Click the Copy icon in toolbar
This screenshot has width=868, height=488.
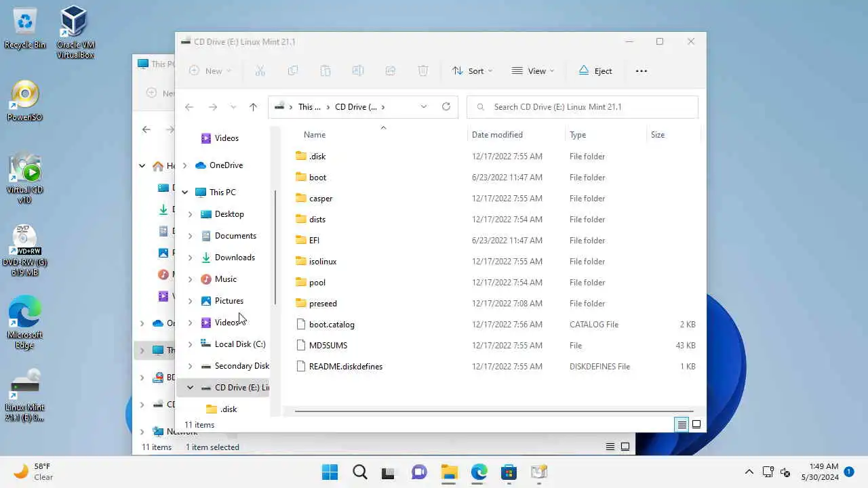click(x=293, y=70)
